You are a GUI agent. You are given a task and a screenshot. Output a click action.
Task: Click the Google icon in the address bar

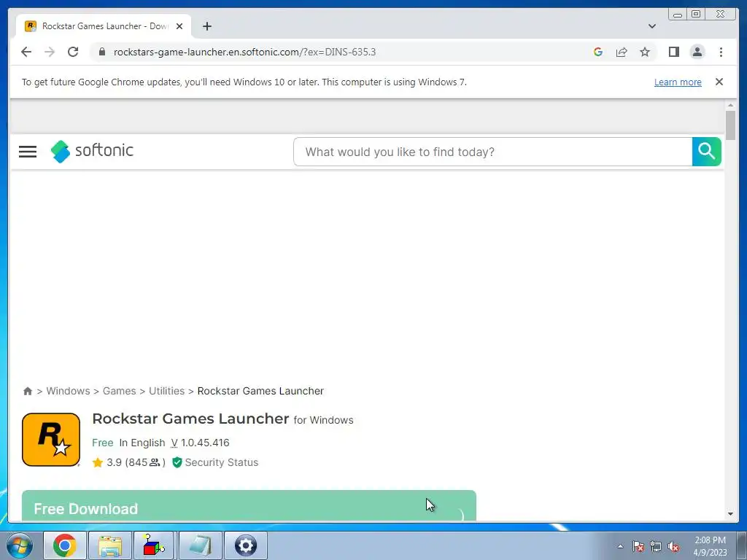(x=598, y=52)
